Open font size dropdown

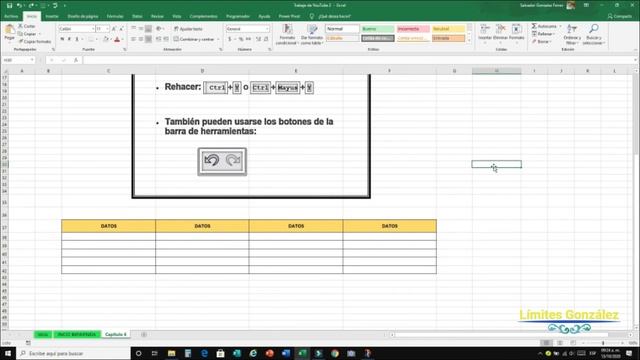click(107, 29)
